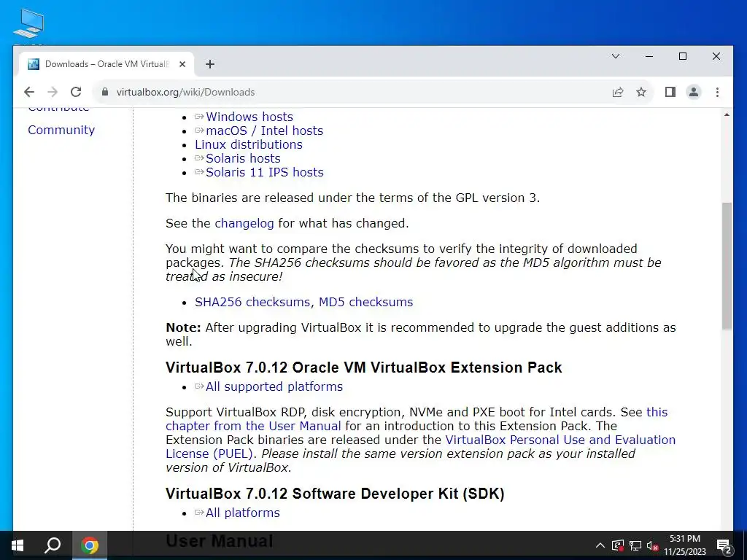Image resolution: width=747 pixels, height=560 pixels.
Task: Open the Windows hosts download link
Action: (249, 117)
